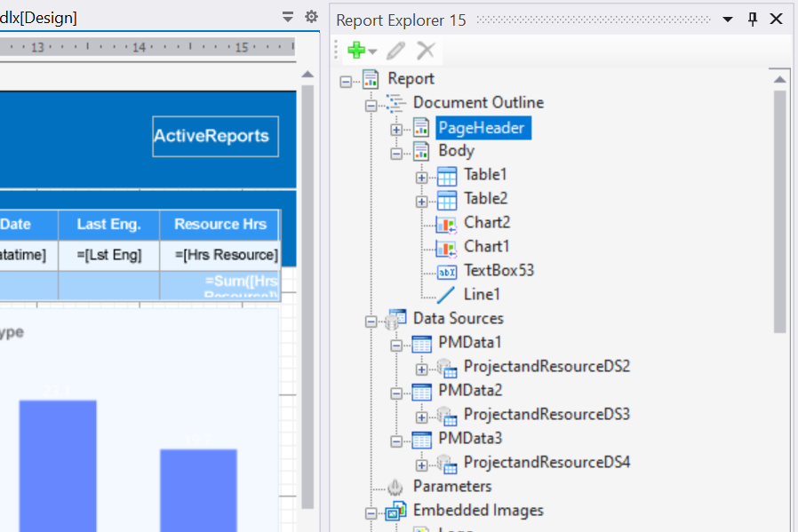Select Chart2 in the tree
Screen dimensions: 798x532
pyautogui.click(x=487, y=222)
